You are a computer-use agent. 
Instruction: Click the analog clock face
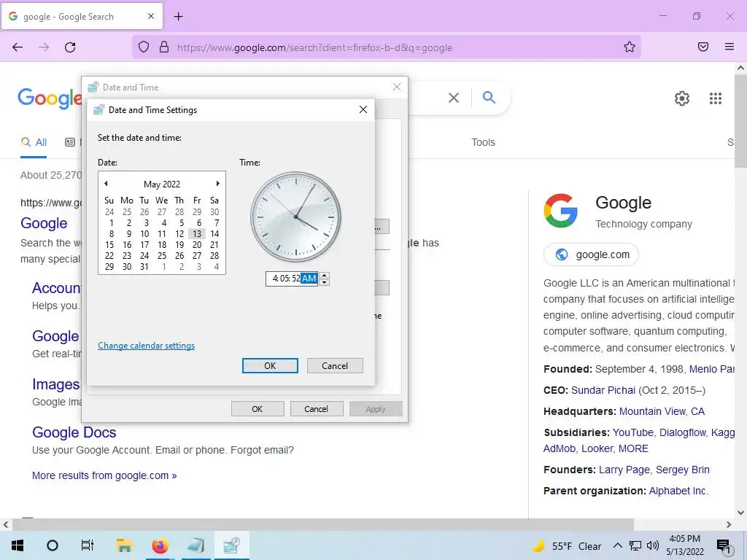click(296, 217)
